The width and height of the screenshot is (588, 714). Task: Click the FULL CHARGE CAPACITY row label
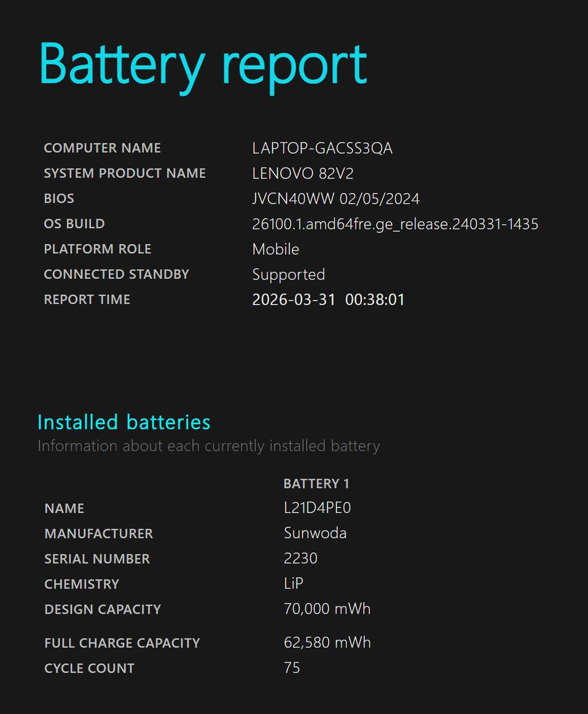click(x=122, y=643)
